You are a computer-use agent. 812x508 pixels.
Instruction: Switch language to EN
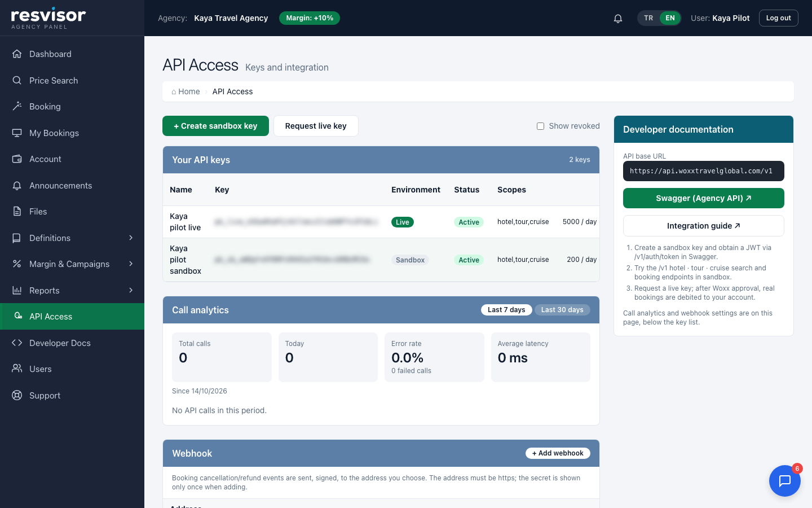(x=670, y=18)
